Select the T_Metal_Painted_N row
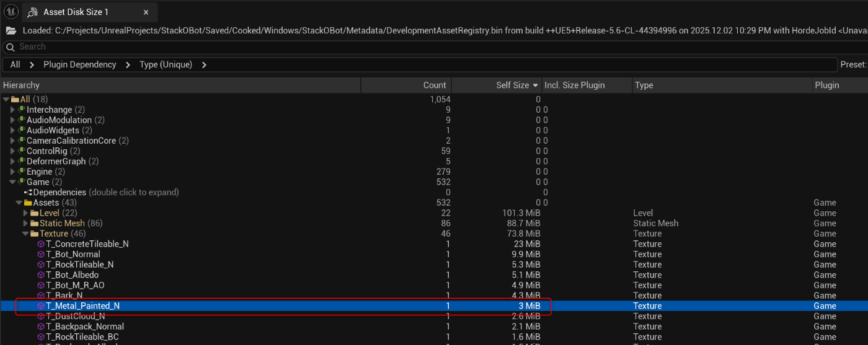Image resolution: width=868 pixels, height=345 pixels. pyautogui.click(x=434, y=306)
